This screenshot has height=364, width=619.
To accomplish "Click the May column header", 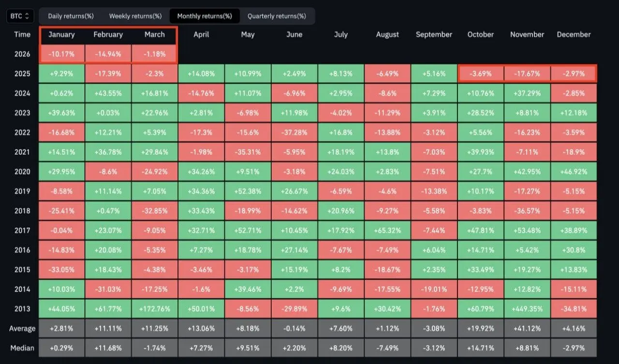I will (x=248, y=34).
